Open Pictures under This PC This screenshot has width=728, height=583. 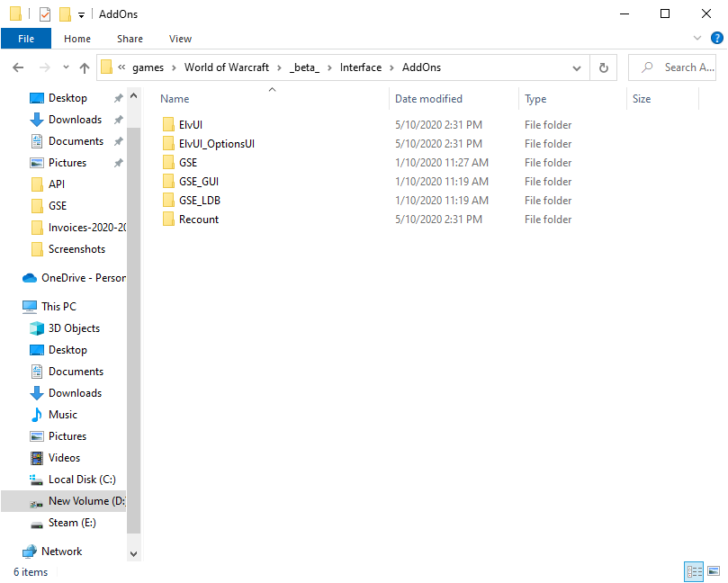67,436
